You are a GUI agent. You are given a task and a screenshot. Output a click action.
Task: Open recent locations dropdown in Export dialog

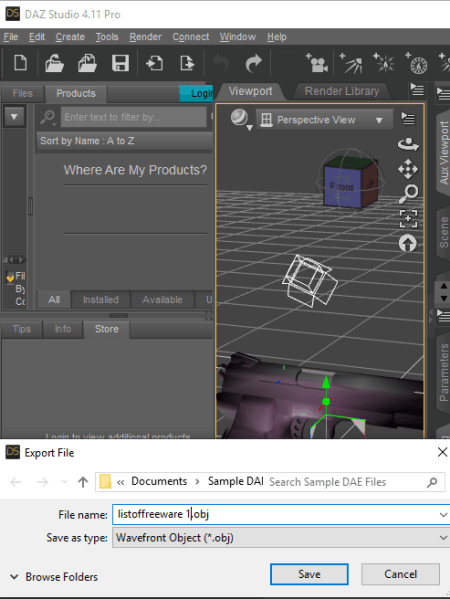[x=64, y=482]
